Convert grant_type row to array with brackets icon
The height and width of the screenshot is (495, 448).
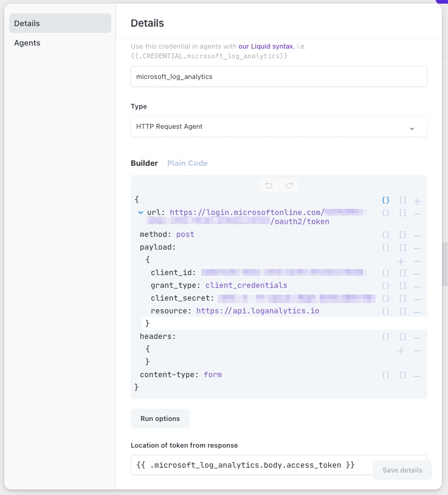pyautogui.click(x=402, y=285)
